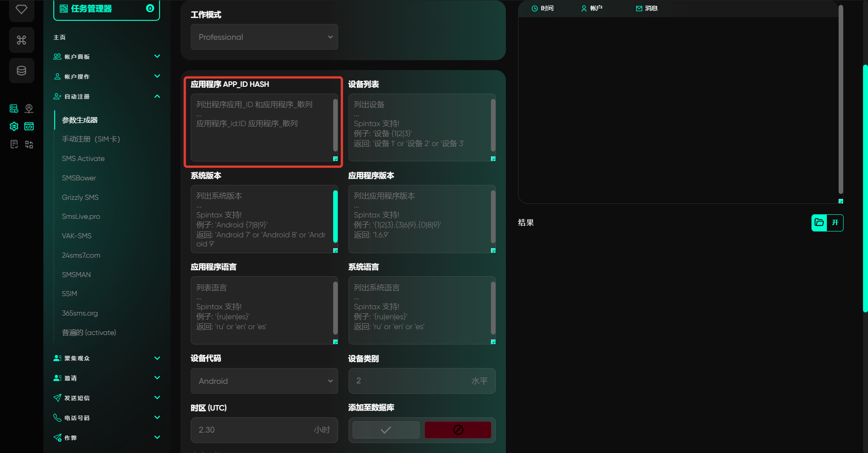The width and height of the screenshot is (868, 453).
Task: Open results folder icon button
Action: (x=819, y=222)
